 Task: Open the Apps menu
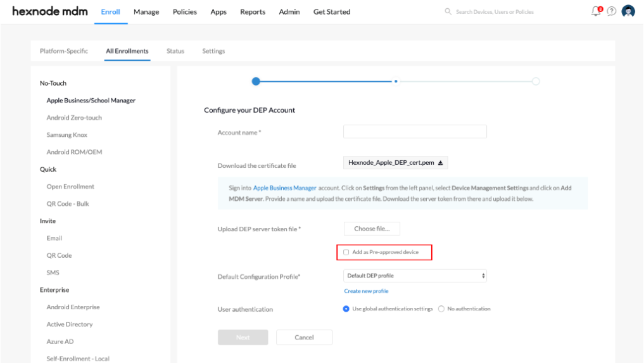click(x=218, y=12)
